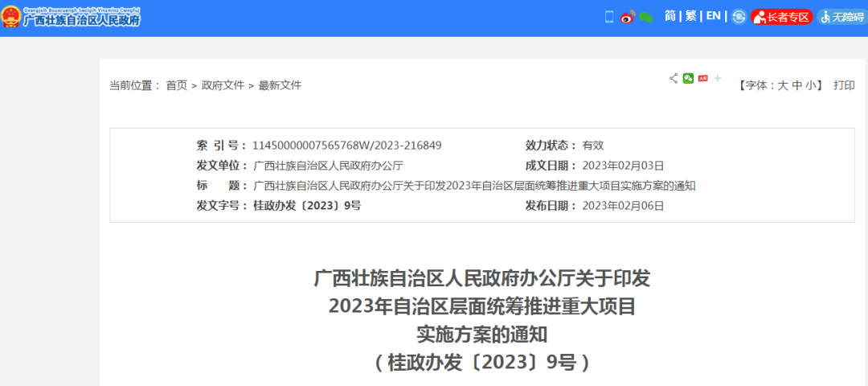Click the Guangxi government emblem logo
Viewport: 868px width, 386px height.
click(x=11, y=17)
